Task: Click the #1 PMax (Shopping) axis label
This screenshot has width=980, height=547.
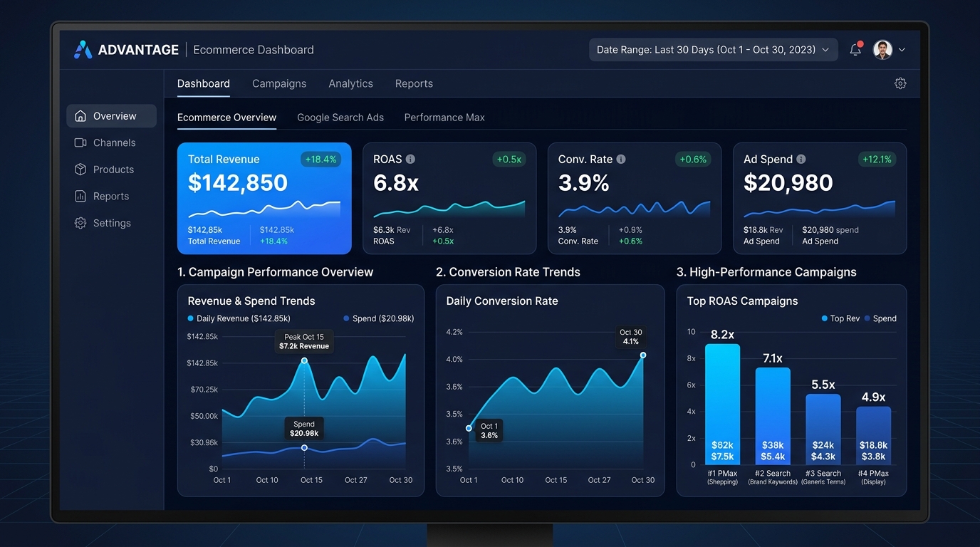Action: click(722, 477)
